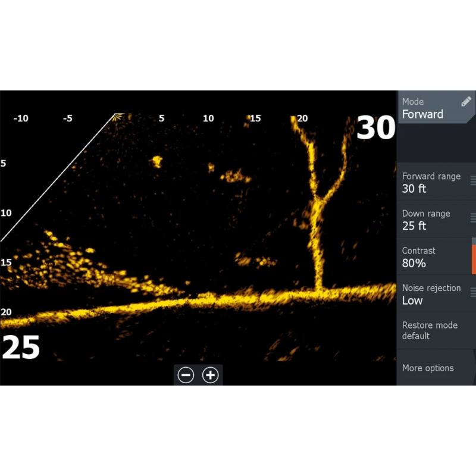476x476 pixels.
Task: Click the orange Contrast slider bar
Action: (x=474, y=259)
